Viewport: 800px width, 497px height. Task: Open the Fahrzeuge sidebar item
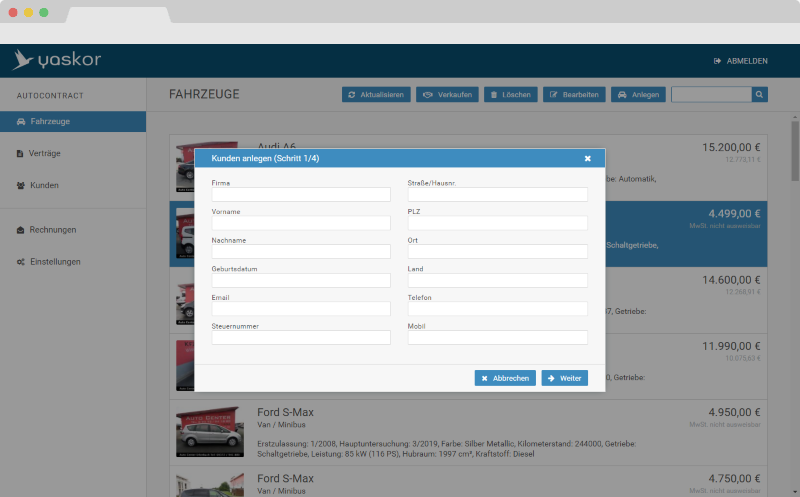tap(73, 121)
